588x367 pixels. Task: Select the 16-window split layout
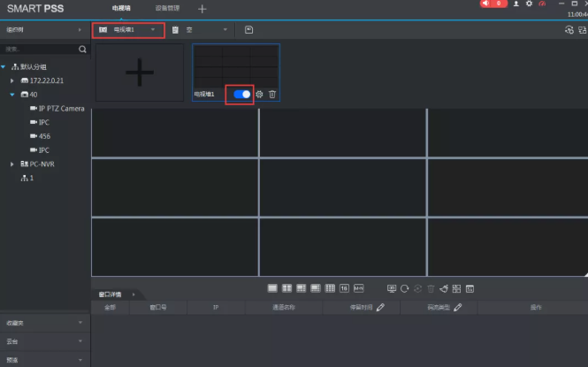click(x=344, y=288)
